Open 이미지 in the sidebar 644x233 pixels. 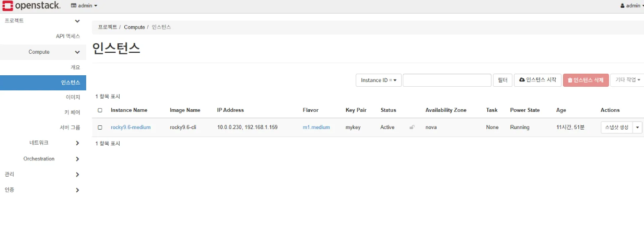pyautogui.click(x=73, y=97)
